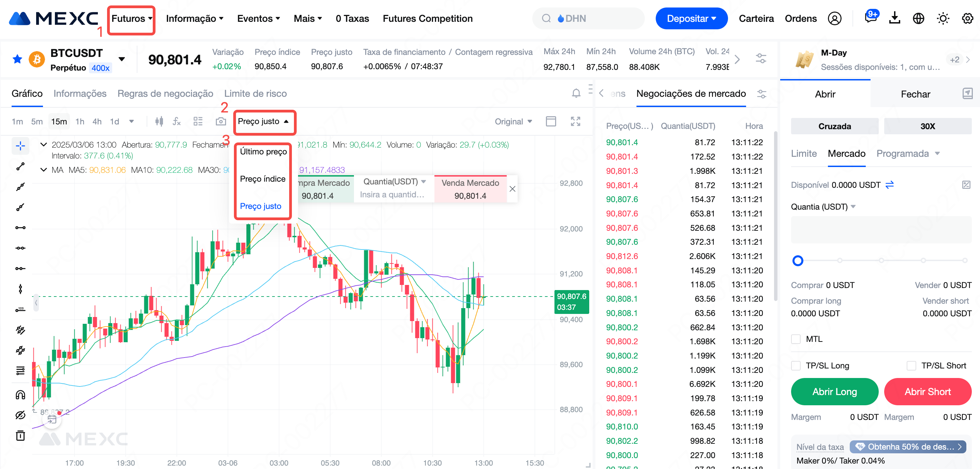
Task: Select the 1d timeframe
Action: coord(115,121)
